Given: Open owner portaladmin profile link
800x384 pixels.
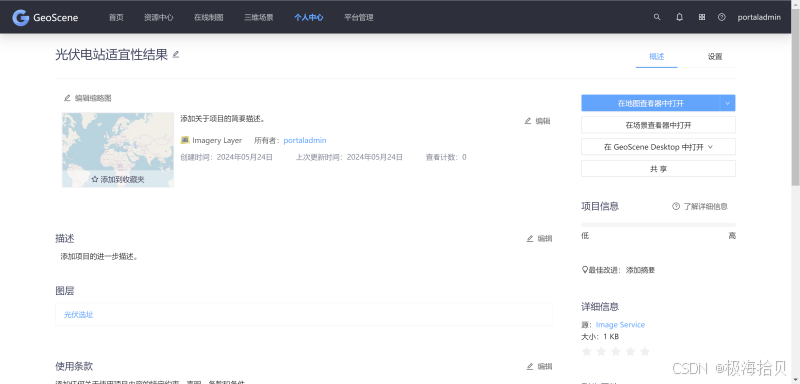Looking at the screenshot, I should tap(305, 140).
